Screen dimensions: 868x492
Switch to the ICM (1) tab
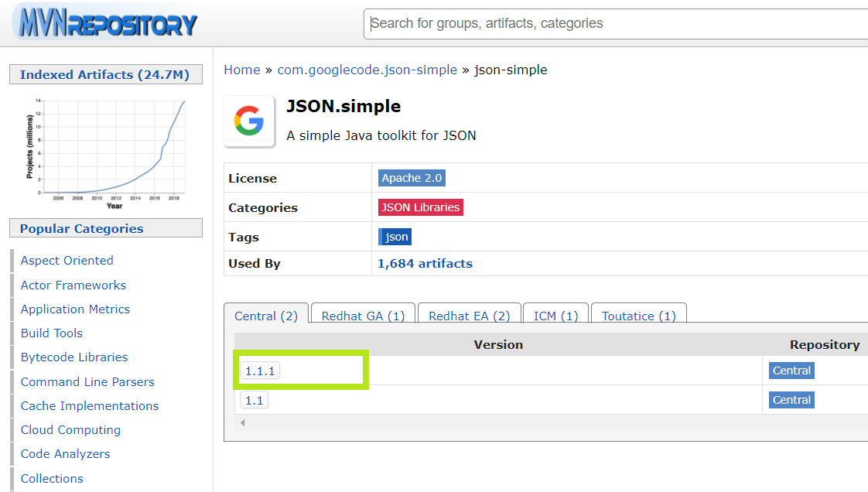click(x=555, y=316)
